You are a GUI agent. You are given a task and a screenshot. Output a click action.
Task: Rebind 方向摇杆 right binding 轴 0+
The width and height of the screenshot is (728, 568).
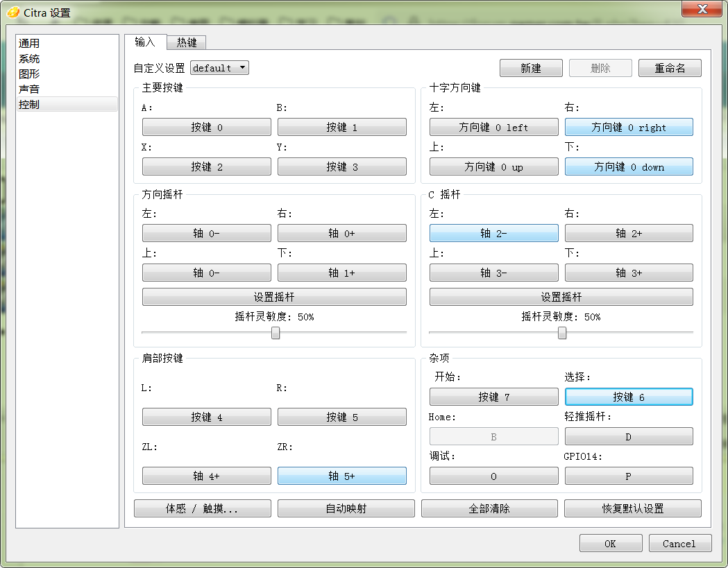pos(341,233)
